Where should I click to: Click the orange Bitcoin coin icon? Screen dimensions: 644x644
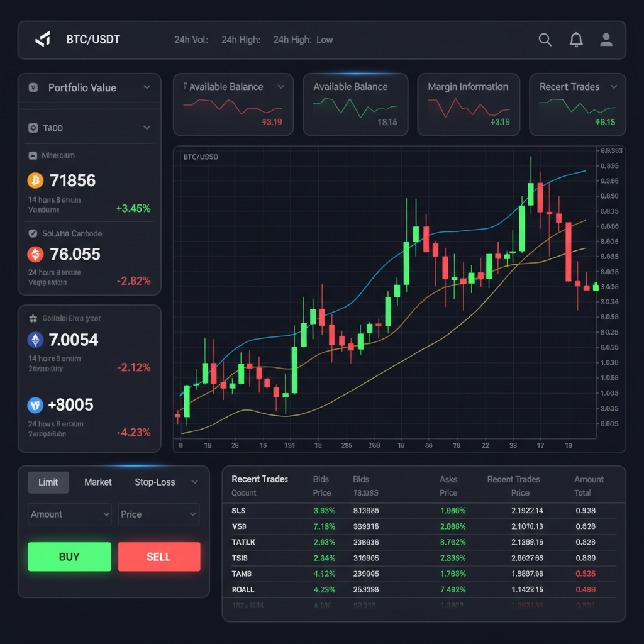(x=35, y=180)
